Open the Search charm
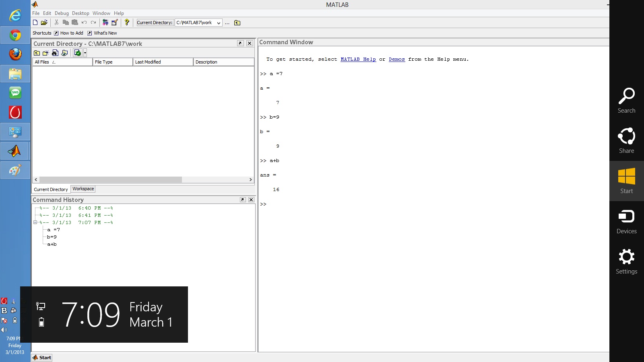 point(627,101)
